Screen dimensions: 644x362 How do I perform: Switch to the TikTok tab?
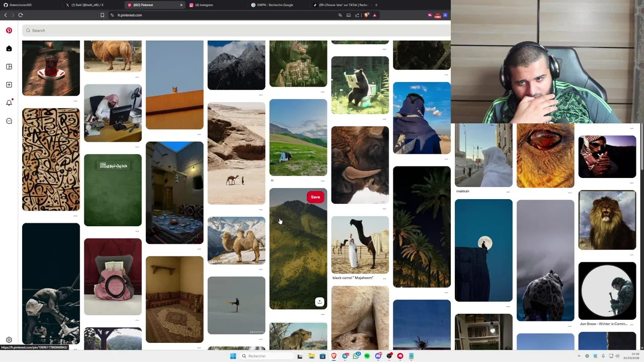[340, 5]
